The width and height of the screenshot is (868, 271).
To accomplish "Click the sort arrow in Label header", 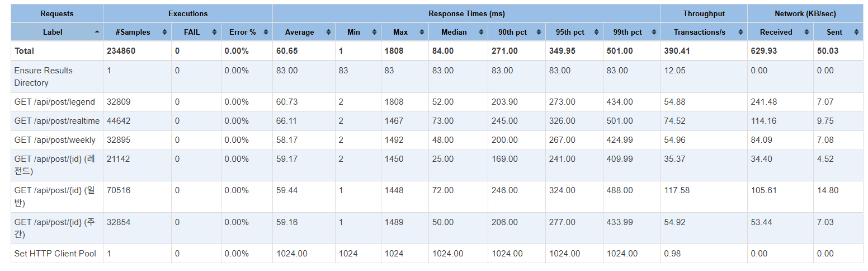I will 97,32.
